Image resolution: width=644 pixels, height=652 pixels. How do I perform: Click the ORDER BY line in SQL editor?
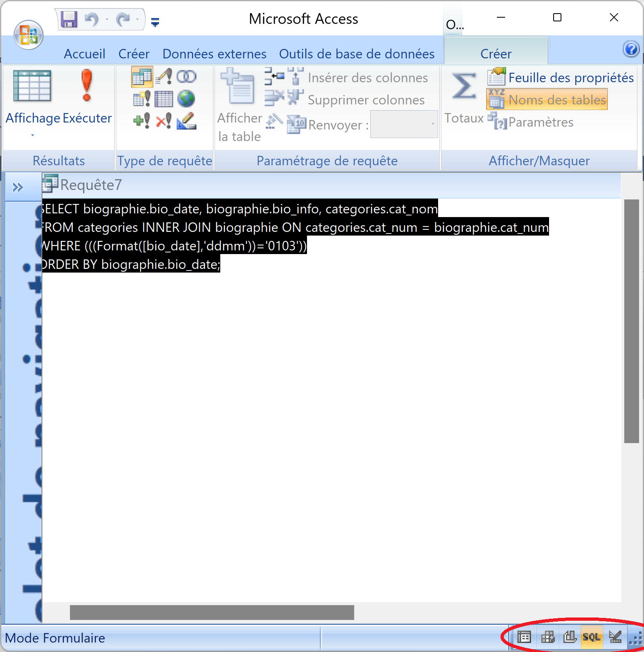coord(131,264)
